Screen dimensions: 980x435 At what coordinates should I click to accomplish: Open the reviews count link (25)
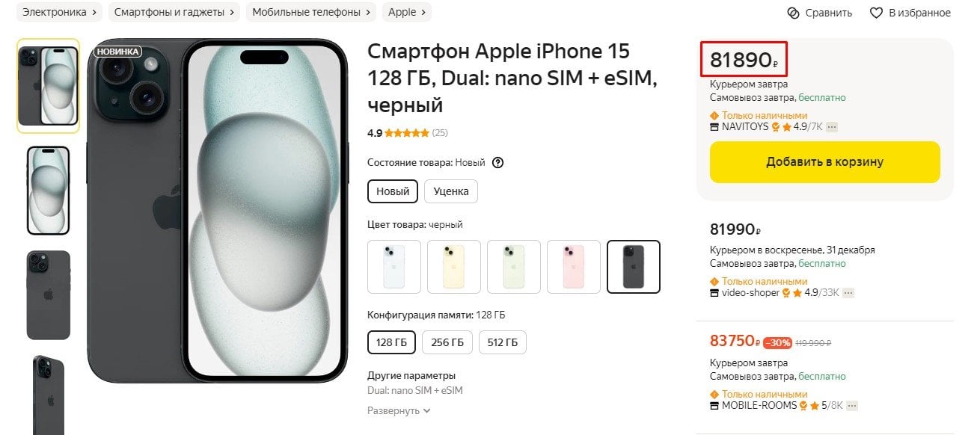point(440,133)
